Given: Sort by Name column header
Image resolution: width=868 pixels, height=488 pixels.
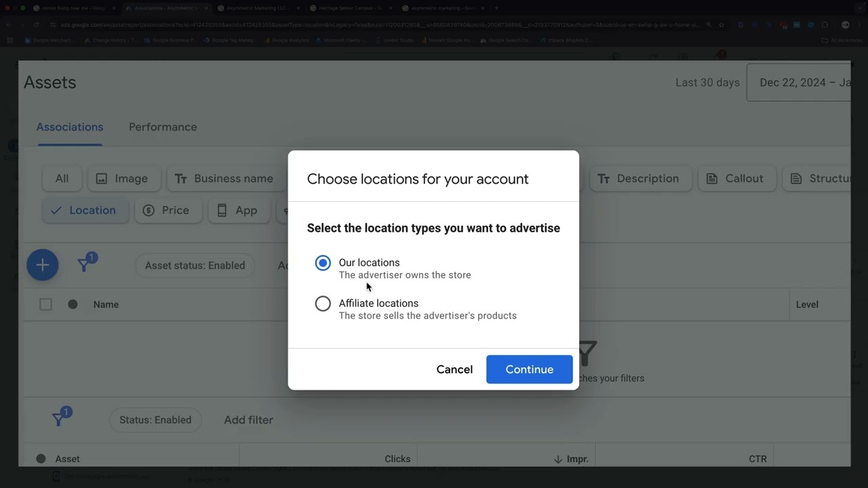Looking at the screenshot, I should click(106, 304).
